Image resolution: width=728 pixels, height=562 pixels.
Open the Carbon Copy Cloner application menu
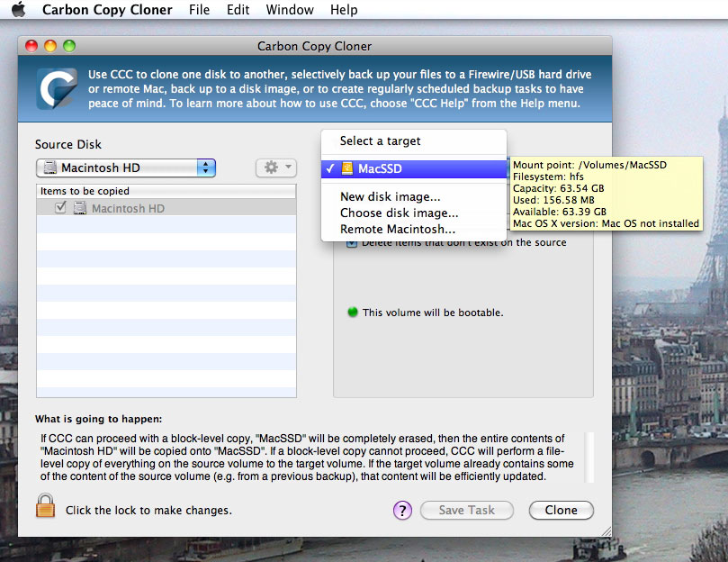[x=107, y=10]
